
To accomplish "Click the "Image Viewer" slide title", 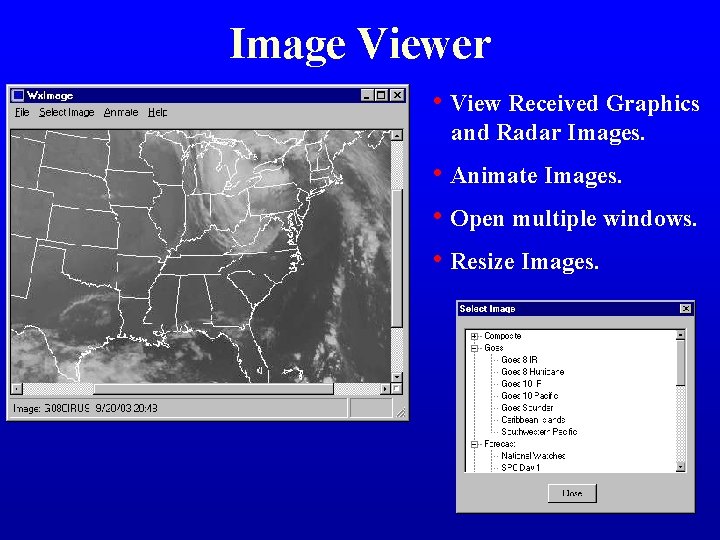I will [360, 44].
